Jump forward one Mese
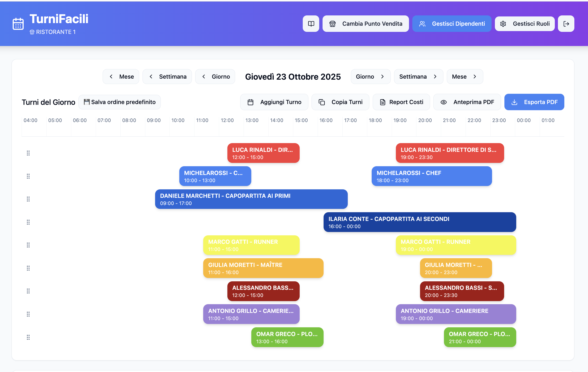The image size is (588, 372). pyautogui.click(x=465, y=77)
